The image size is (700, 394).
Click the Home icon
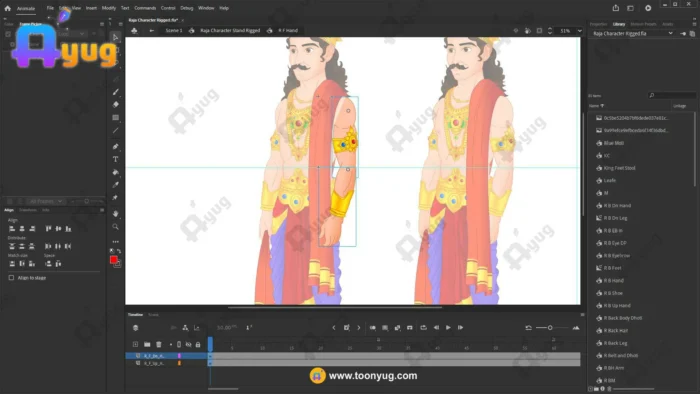pyautogui.click(x=8, y=8)
